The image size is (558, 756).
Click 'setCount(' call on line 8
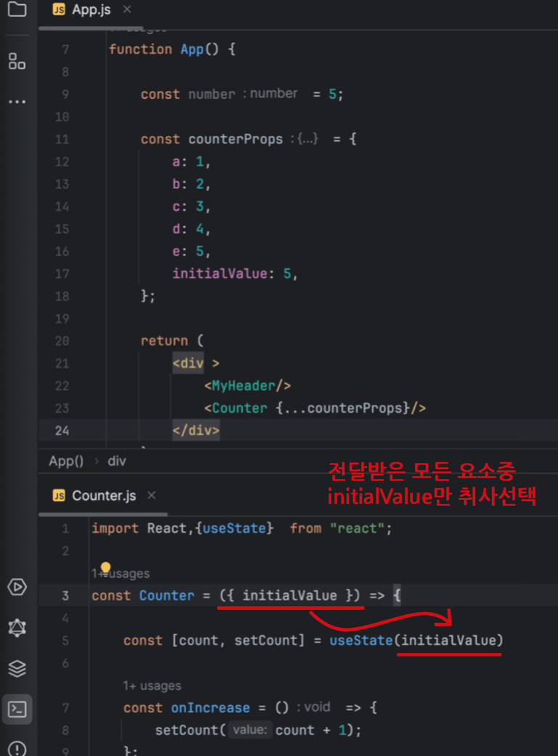tap(190, 730)
